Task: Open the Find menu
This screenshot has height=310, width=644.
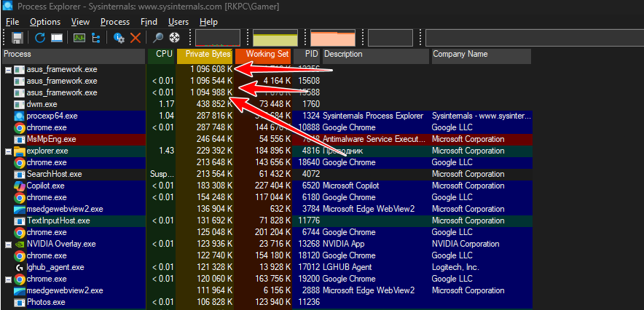Action: coord(149,22)
